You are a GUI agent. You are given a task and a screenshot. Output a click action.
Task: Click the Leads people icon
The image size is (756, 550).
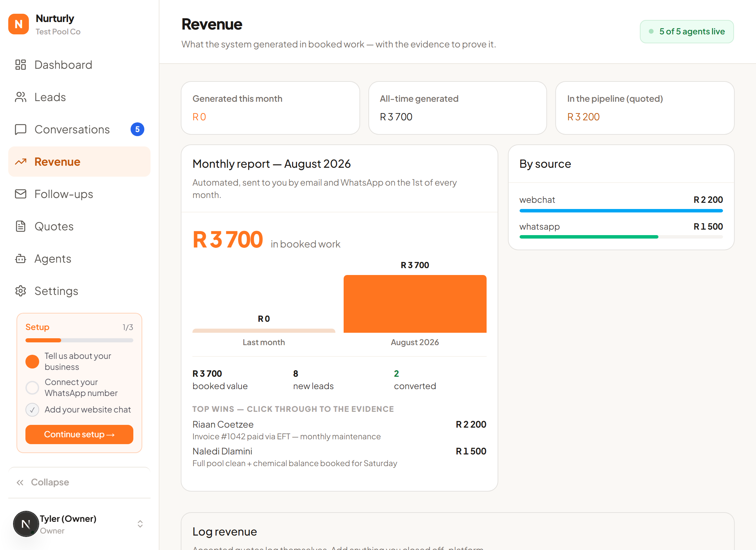click(x=21, y=97)
